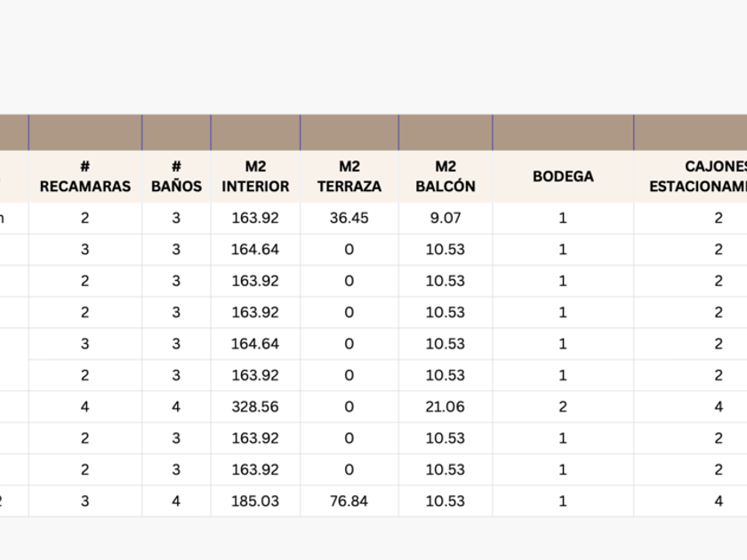Click the balcón cell with 9.07
This screenshot has width=747, height=560.
pyautogui.click(x=445, y=218)
